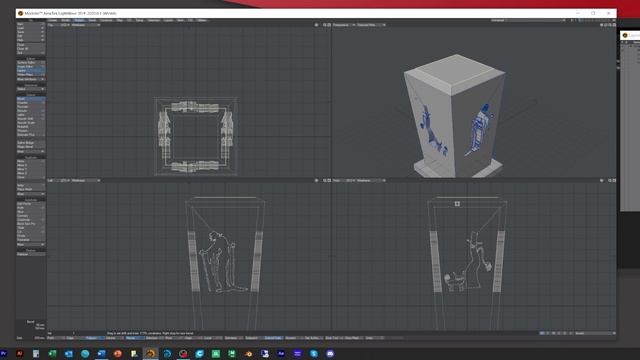Click pan icon in Top viewport header

[x=316, y=25]
